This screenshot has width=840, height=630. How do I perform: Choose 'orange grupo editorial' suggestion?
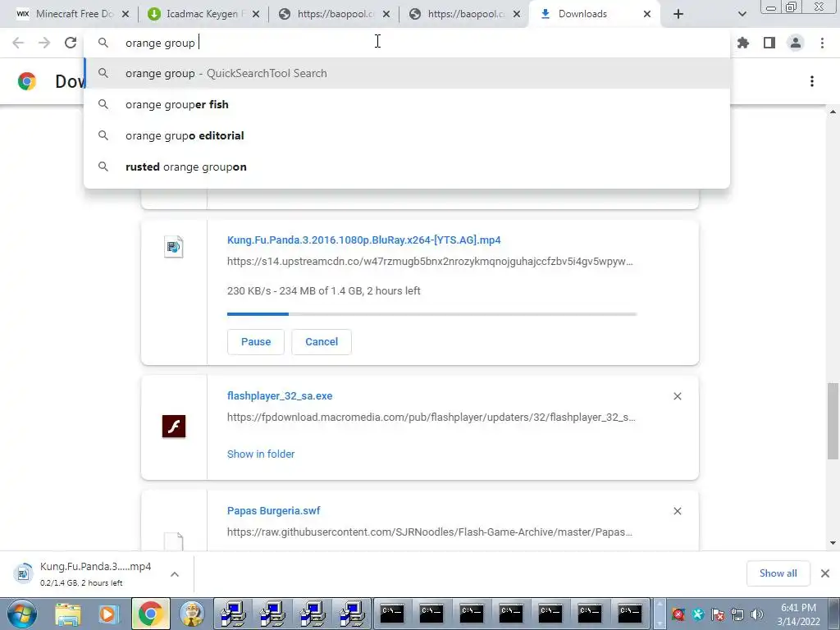pyautogui.click(x=407, y=135)
